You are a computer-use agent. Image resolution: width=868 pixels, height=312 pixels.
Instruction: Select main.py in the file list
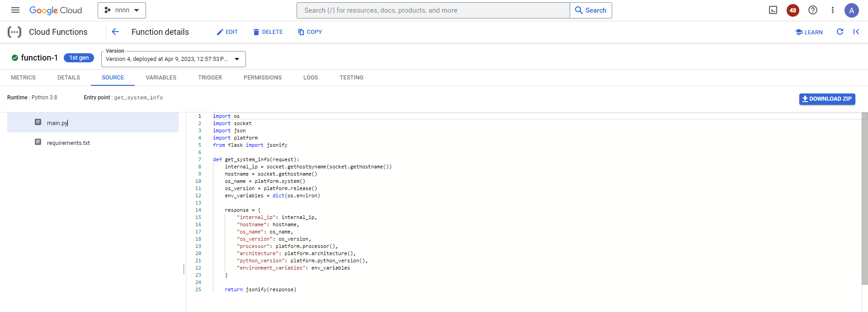93,123
